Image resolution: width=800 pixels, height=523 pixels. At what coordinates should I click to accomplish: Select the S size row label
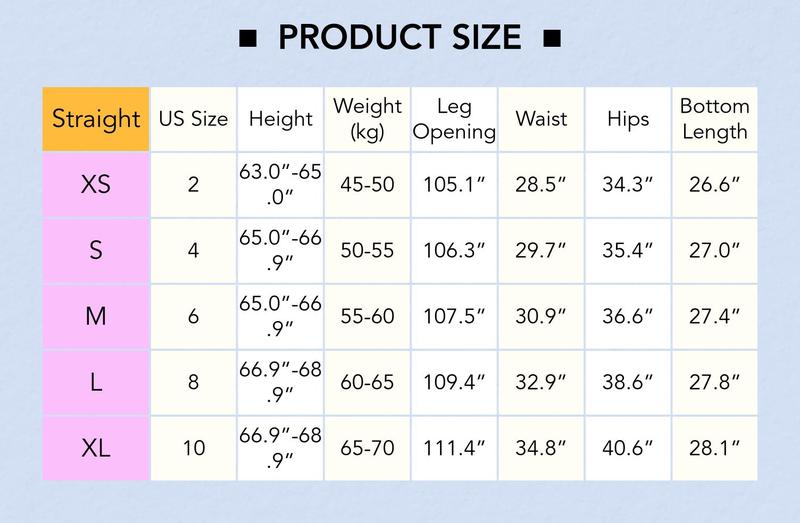[96, 250]
